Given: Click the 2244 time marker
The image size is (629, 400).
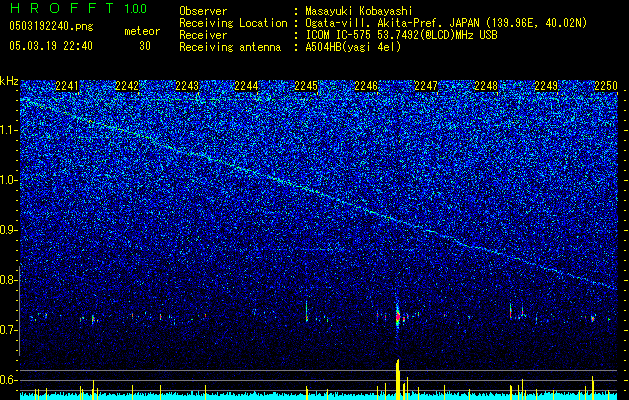Looking at the screenshot, I should [x=246, y=86].
